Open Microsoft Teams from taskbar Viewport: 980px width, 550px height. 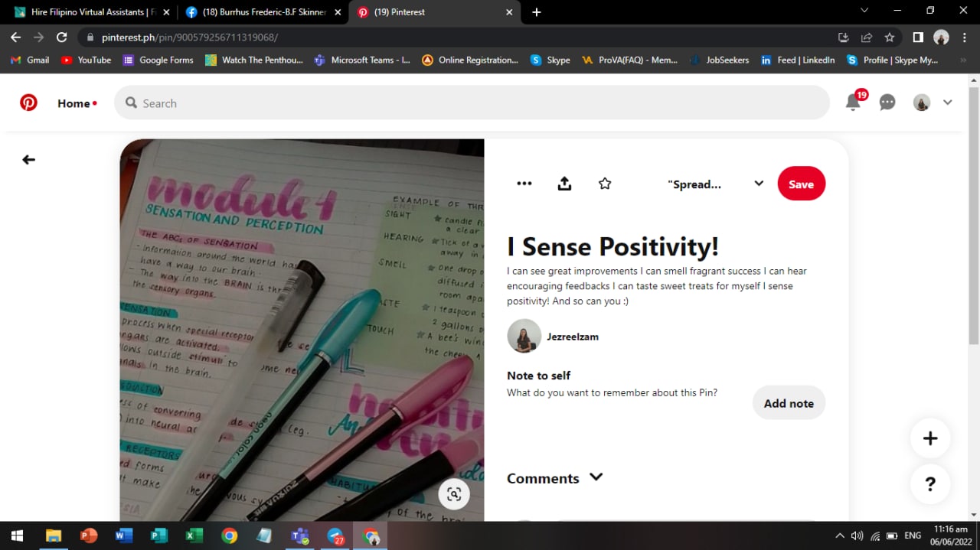[x=299, y=536]
